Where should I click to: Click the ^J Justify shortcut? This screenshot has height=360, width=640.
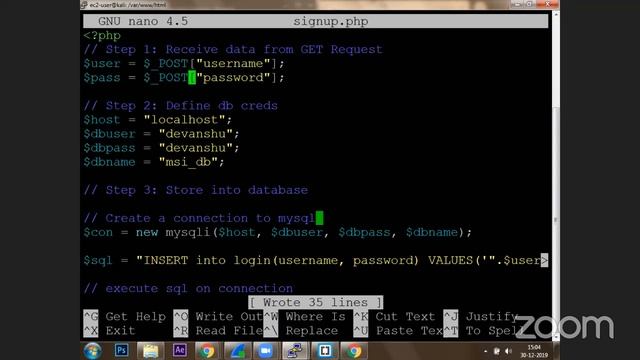click(x=480, y=316)
